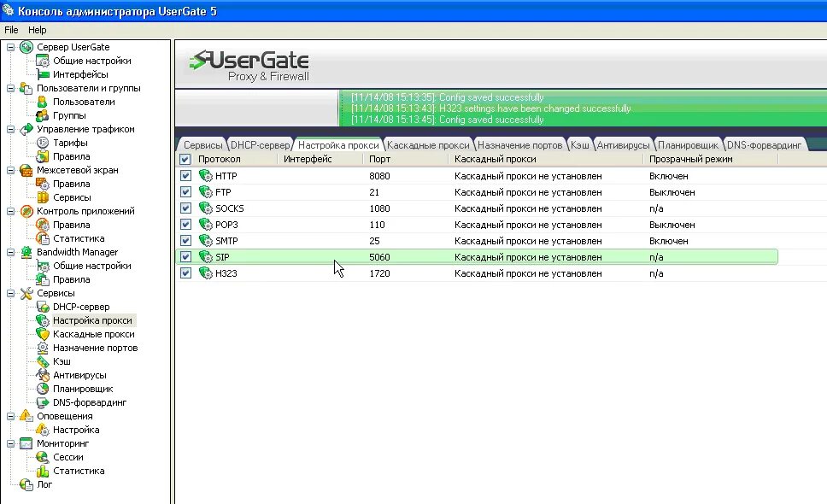Switch to the Сервисы tab

pyautogui.click(x=202, y=145)
